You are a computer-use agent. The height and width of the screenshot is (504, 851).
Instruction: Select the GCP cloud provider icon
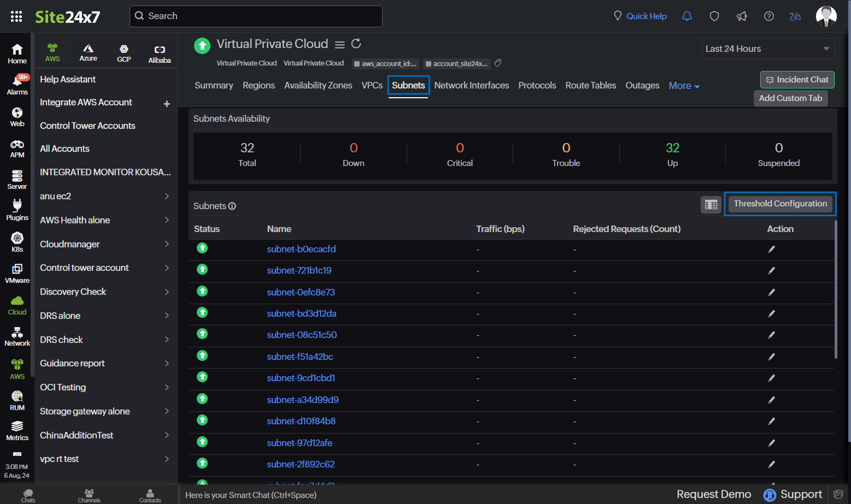click(x=124, y=53)
